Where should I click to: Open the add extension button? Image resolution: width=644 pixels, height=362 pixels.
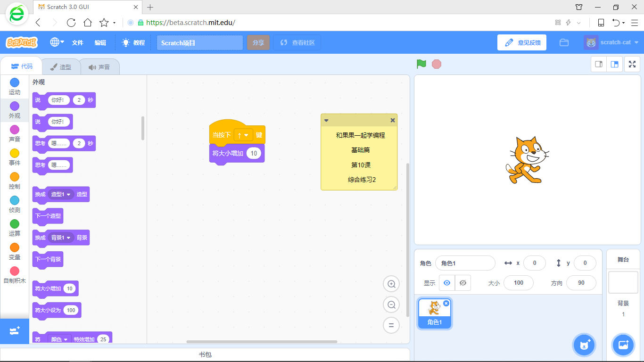click(15, 331)
